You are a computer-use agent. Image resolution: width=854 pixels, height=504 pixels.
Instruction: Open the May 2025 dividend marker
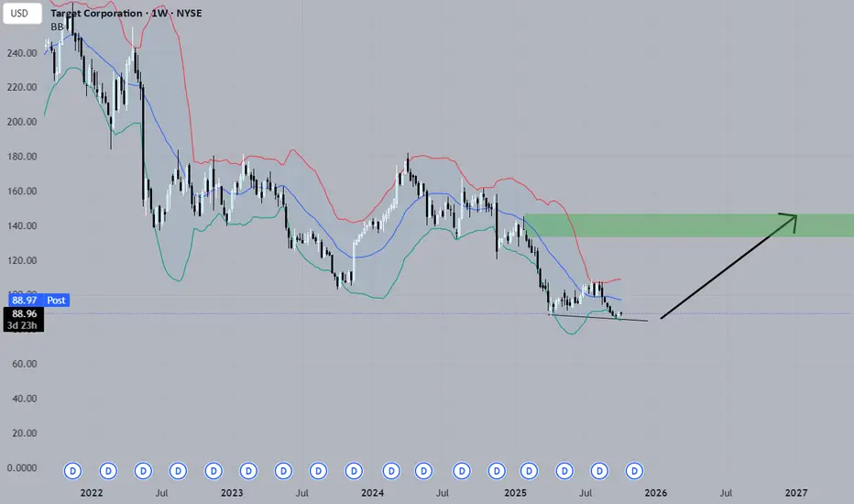pos(564,471)
